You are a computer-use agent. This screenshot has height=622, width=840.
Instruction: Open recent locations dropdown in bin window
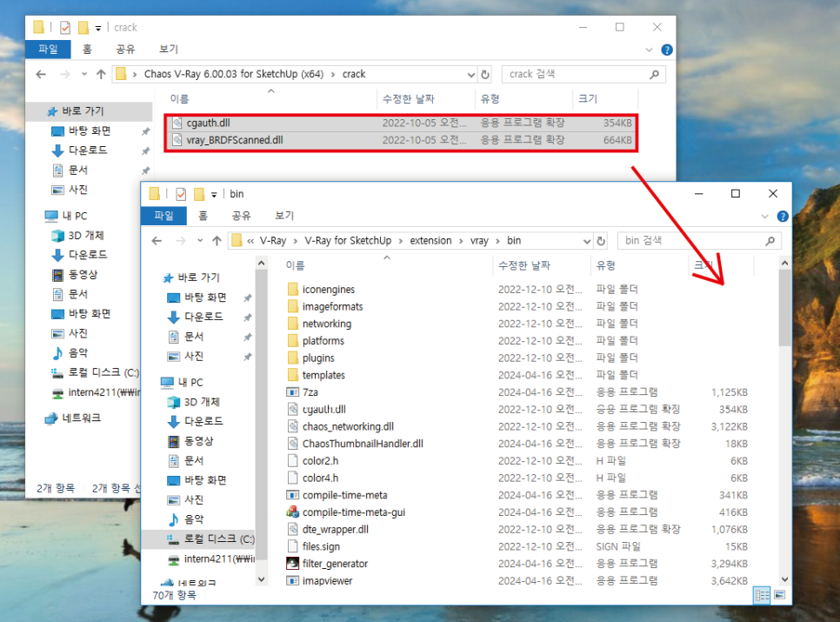[200, 241]
